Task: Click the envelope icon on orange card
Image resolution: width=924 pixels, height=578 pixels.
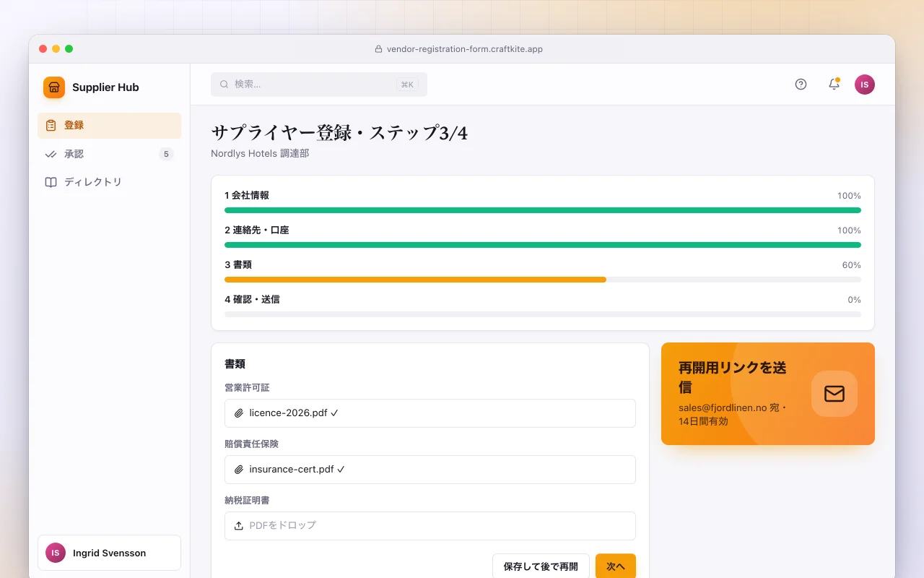Action: coord(834,394)
